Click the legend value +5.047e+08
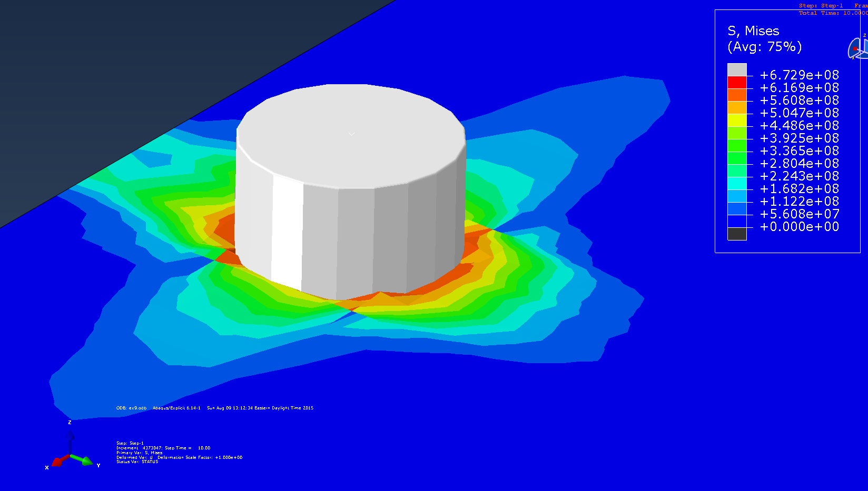The image size is (868, 491). tap(800, 113)
